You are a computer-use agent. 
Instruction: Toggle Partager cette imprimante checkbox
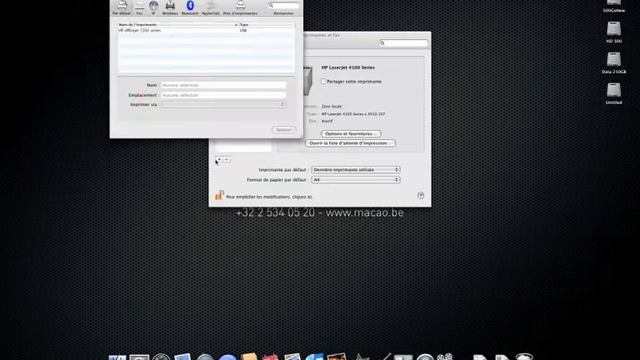point(323,82)
